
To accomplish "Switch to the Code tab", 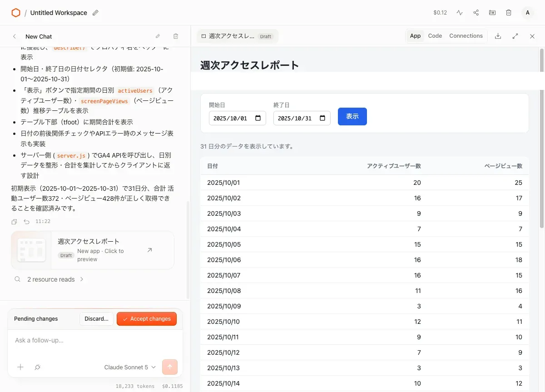I will [435, 36].
